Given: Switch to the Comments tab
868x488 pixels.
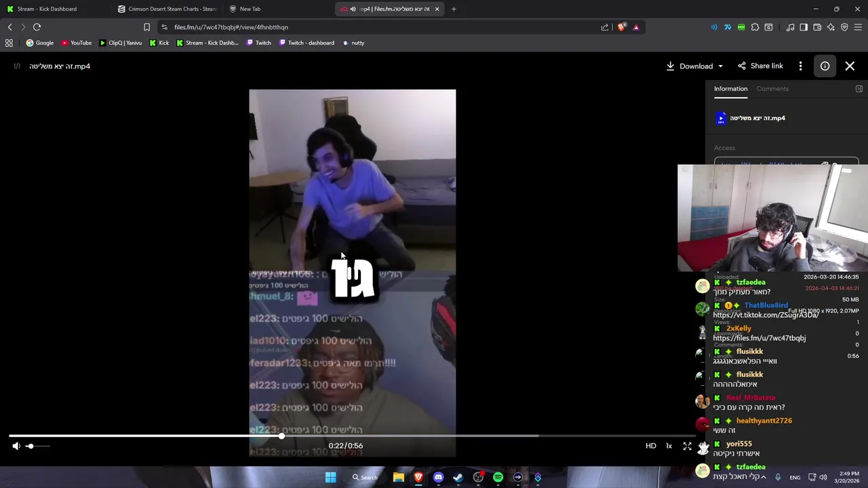Looking at the screenshot, I should [x=772, y=89].
